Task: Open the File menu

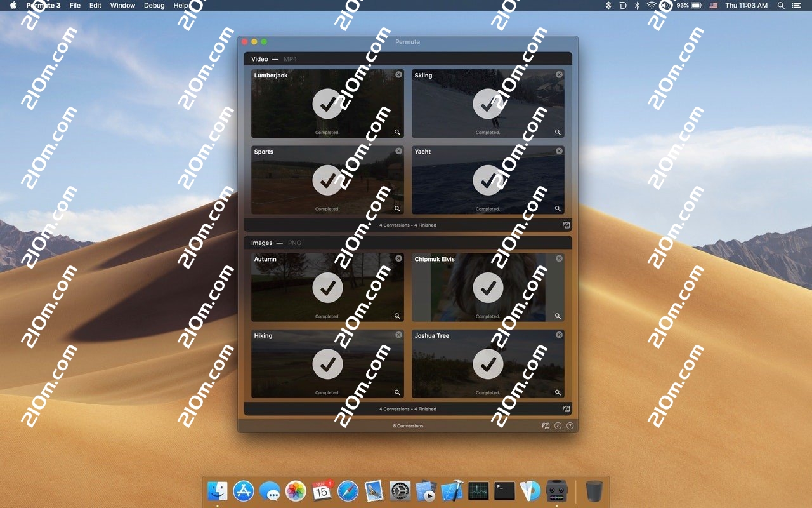Action: tap(75, 5)
